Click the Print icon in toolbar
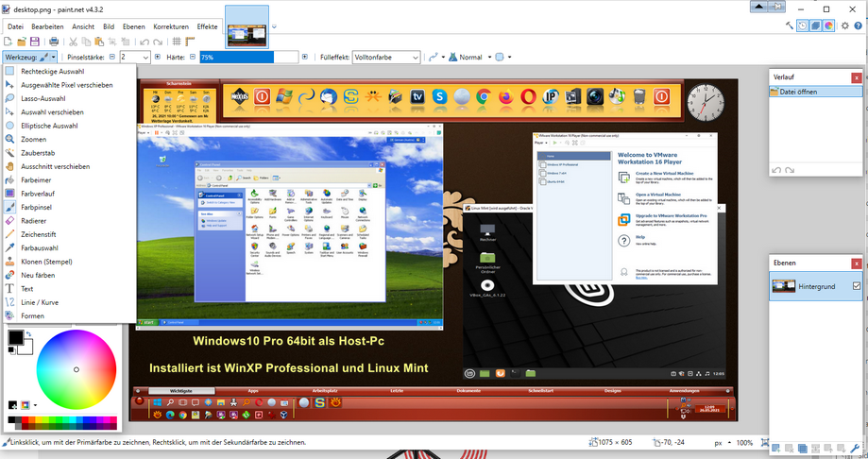868x459 pixels. [x=55, y=42]
